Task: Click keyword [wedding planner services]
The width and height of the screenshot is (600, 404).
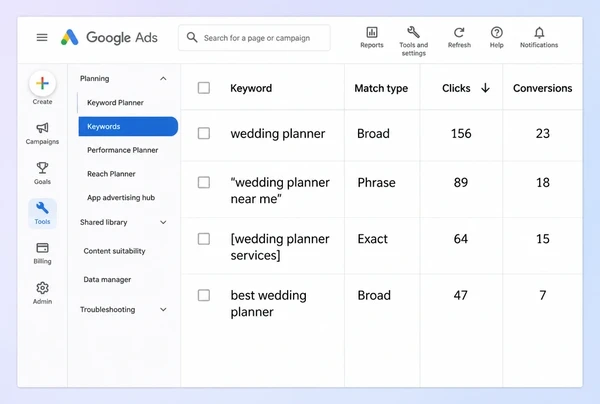Action: coord(280,247)
